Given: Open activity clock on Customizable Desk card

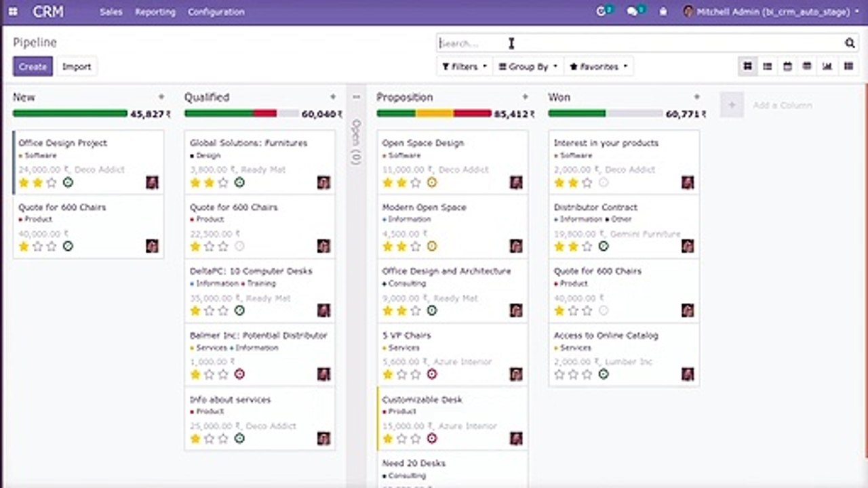Looking at the screenshot, I should 432,439.
